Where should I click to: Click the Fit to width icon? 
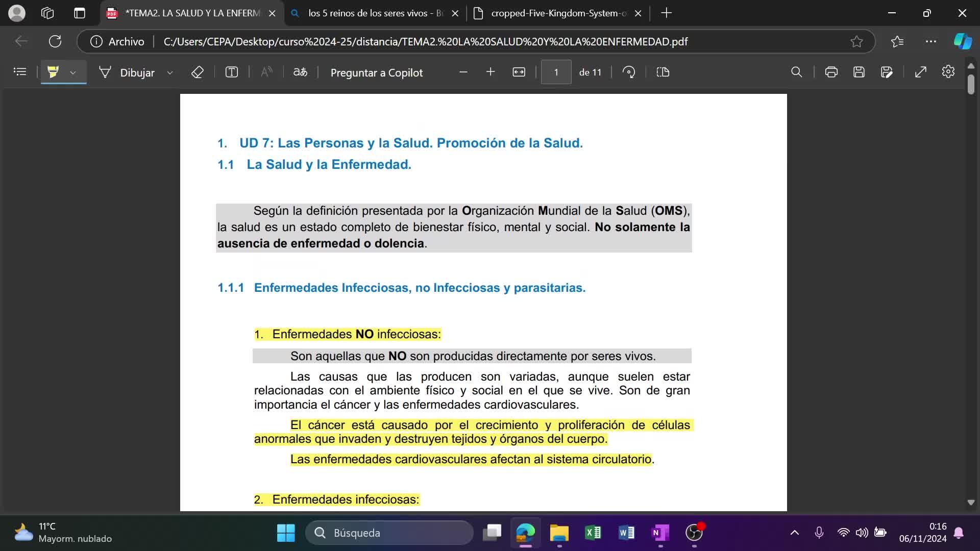pyautogui.click(x=519, y=72)
